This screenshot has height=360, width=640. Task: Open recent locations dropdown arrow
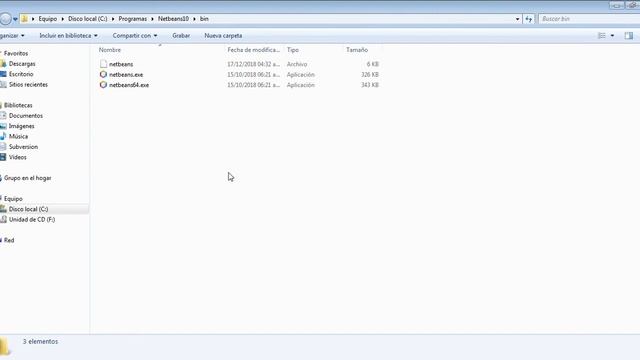point(15,19)
